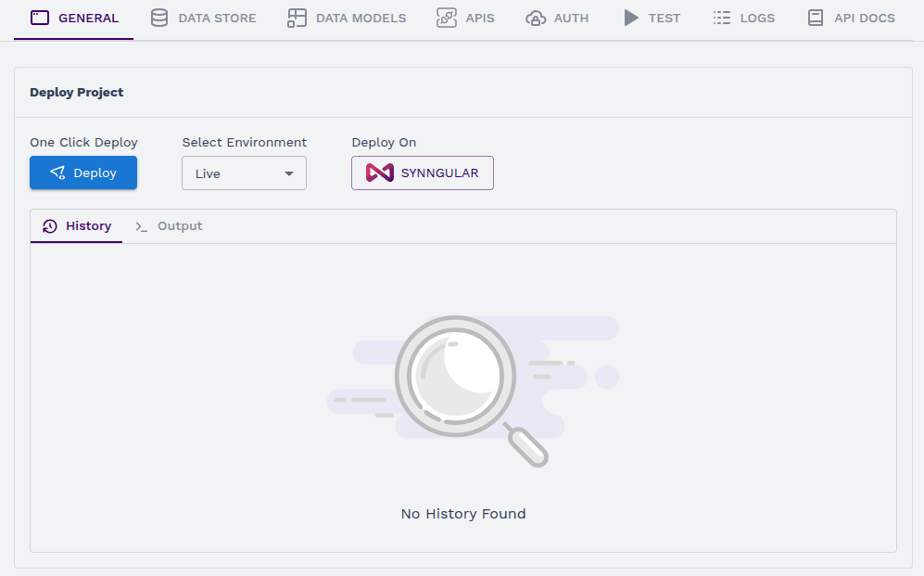924x576 pixels.
Task: Click the Deploy Project panel heading
Action: pyautogui.click(x=77, y=93)
